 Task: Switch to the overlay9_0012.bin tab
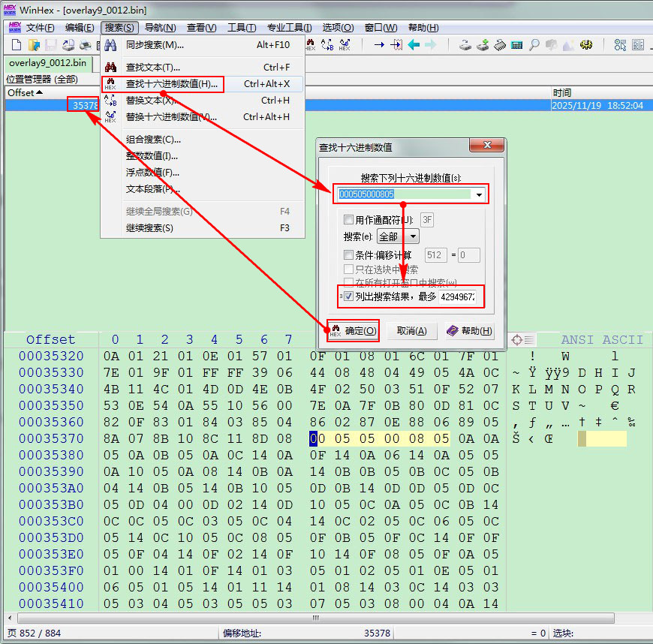point(47,63)
